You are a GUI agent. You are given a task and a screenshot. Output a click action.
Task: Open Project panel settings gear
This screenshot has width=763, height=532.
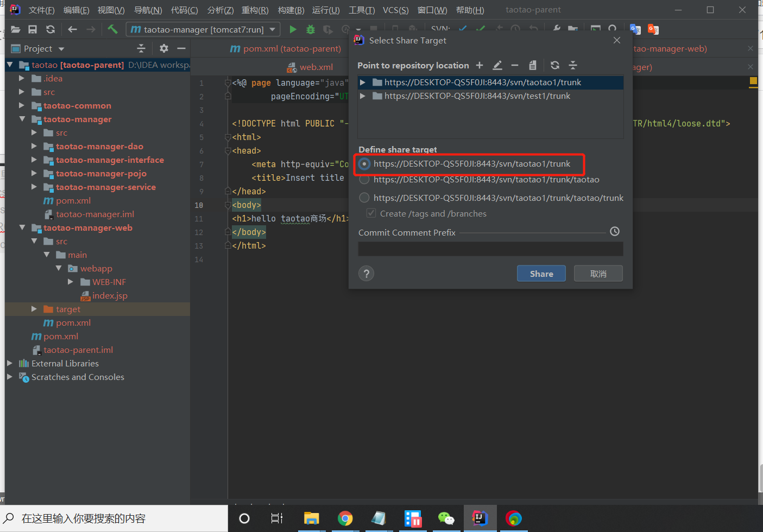click(164, 48)
